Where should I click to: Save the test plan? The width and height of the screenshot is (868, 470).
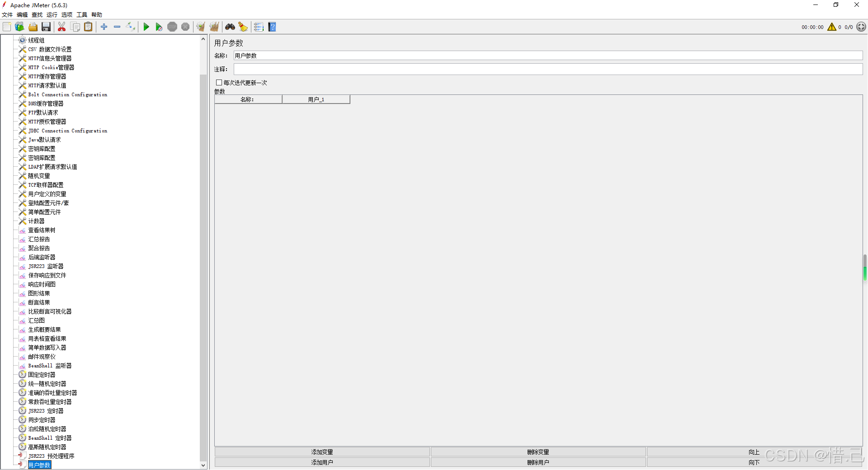point(46,27)
